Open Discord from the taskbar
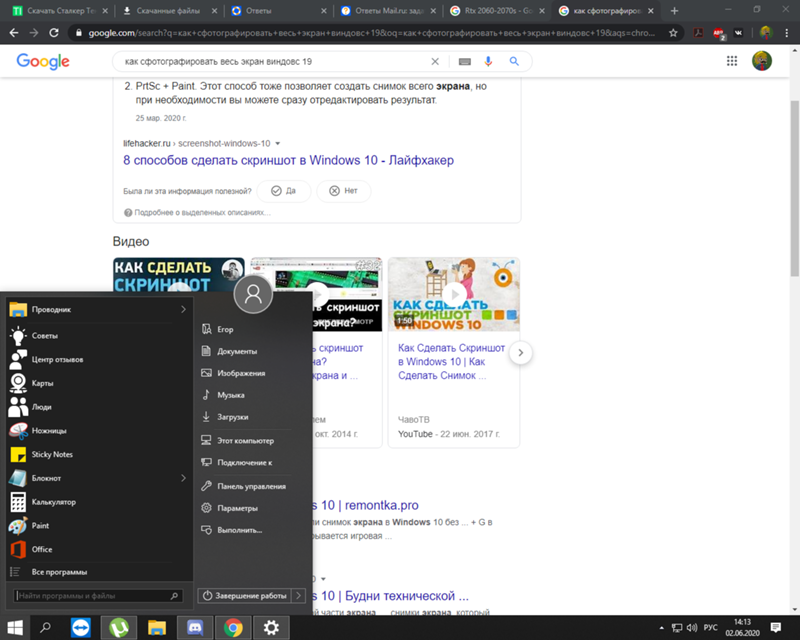The image size is (800, 640). pos(195,628)
